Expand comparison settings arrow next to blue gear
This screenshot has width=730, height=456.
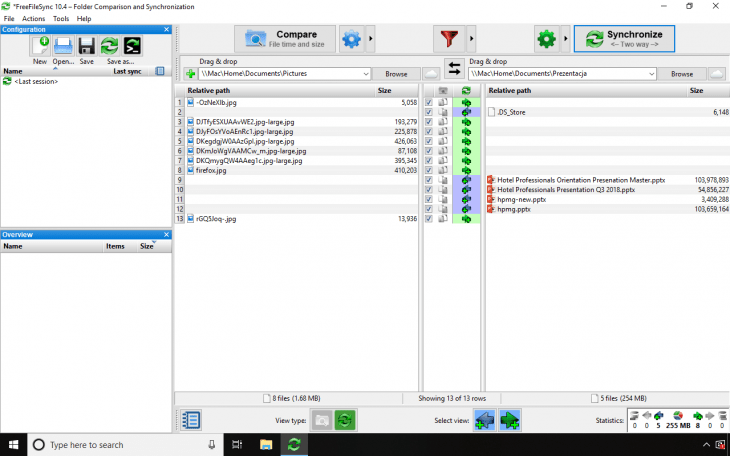(x=371, y=39)
